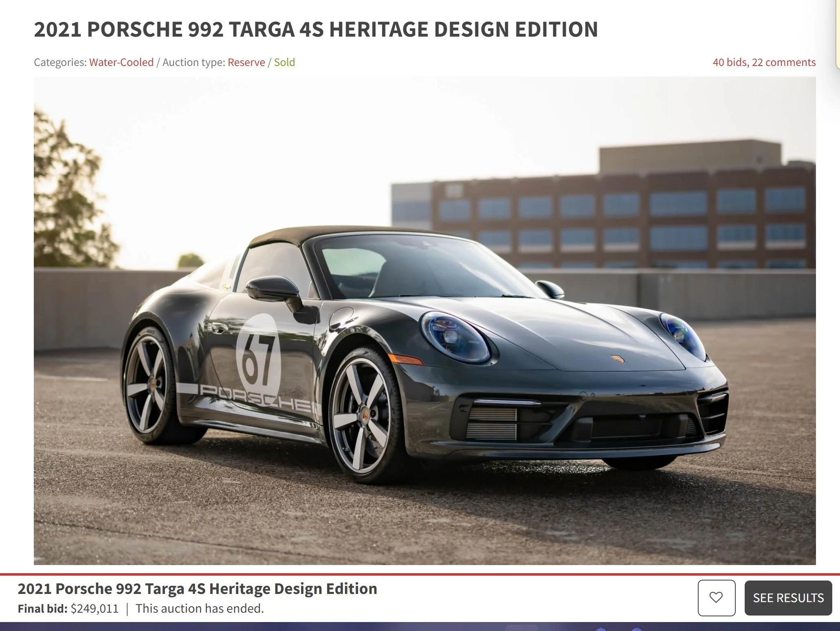Click the 'Auction type:' label
Screen dimensions: 840x631
pos(194,62)
